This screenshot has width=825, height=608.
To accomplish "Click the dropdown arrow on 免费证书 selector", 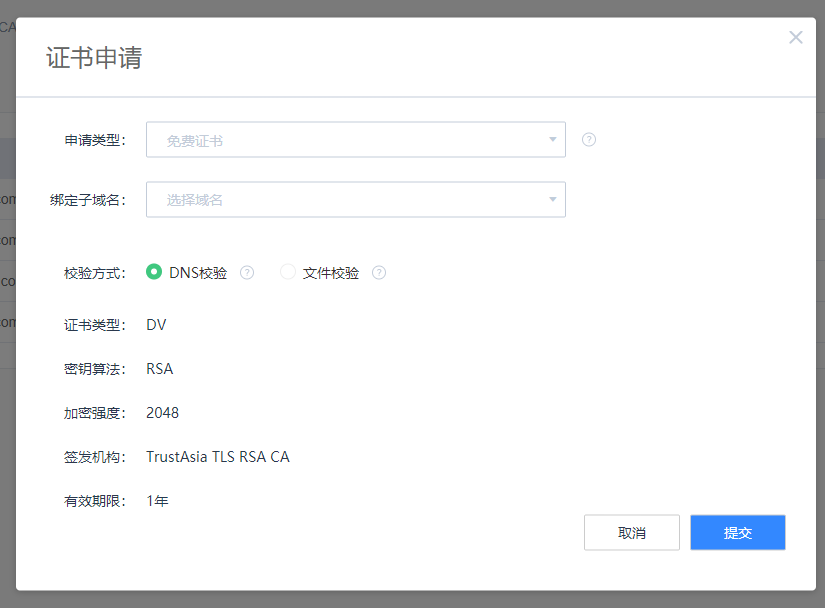I will coord(552,139).
